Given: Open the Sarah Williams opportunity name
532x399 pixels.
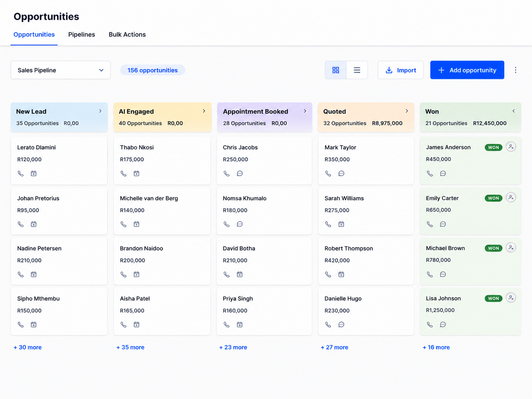Looking at the screenshot, I should point(344,198).
